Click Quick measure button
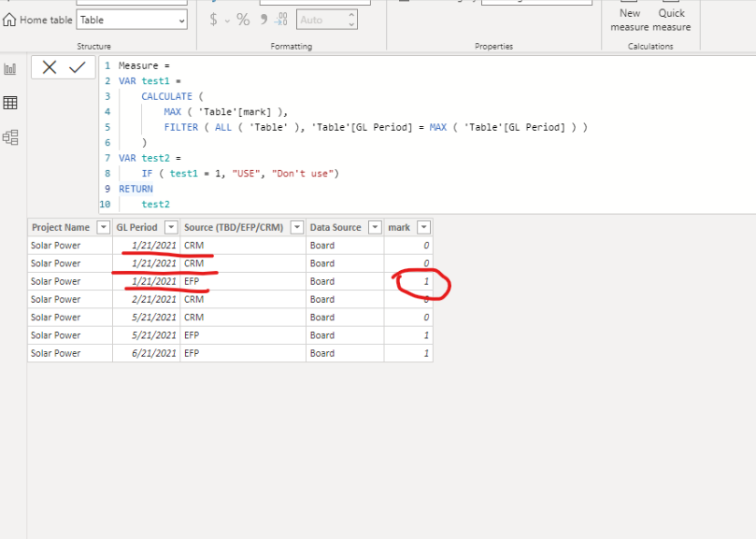 tap(672, 20)
